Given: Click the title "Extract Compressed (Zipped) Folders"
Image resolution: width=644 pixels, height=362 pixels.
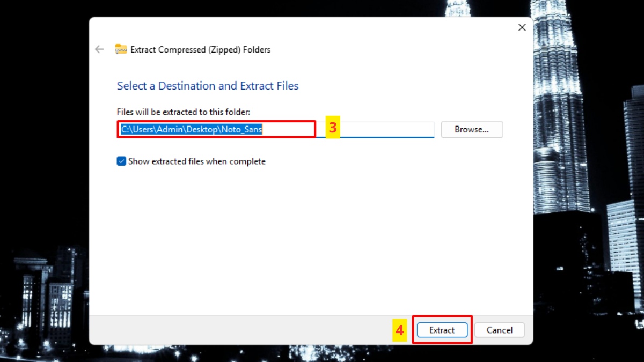Looking at the screenshot, I should pos(201,49).
